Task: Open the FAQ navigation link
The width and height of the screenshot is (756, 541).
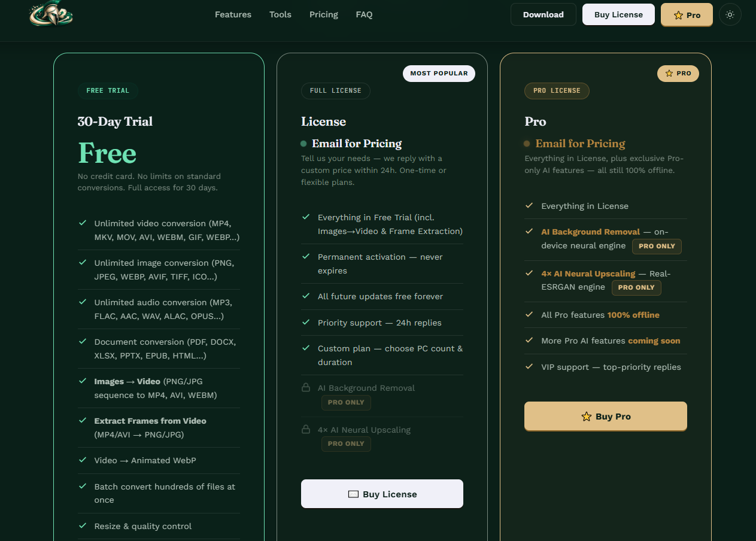Action: (364, 14)
